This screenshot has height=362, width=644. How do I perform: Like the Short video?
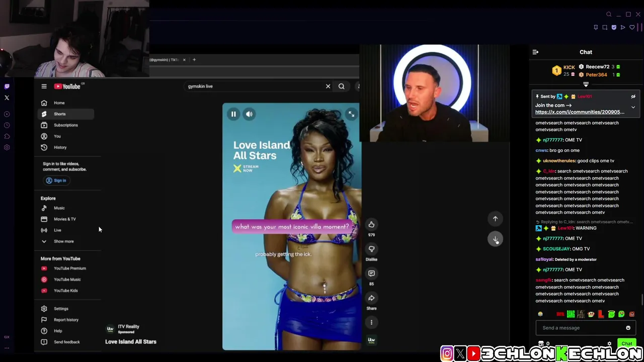(x=371, y=225)
